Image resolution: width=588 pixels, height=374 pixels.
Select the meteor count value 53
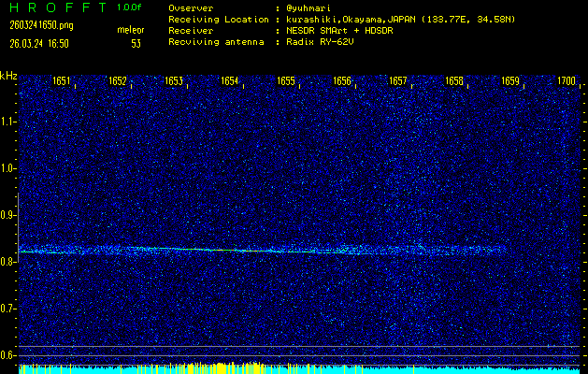point(136,42)
